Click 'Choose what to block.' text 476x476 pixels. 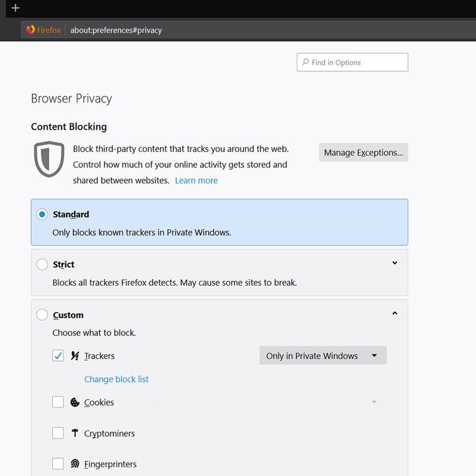(94, 333)
